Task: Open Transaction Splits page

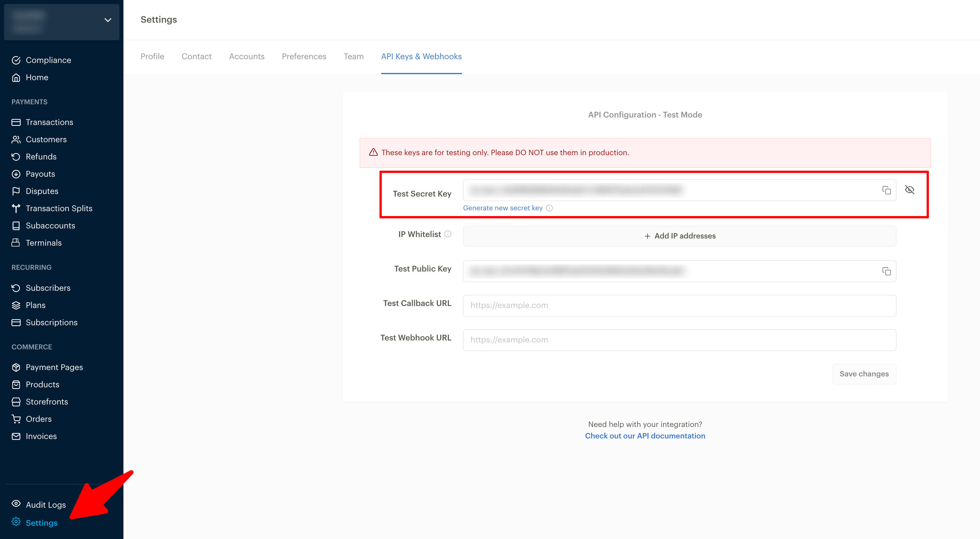Action: 59,208
